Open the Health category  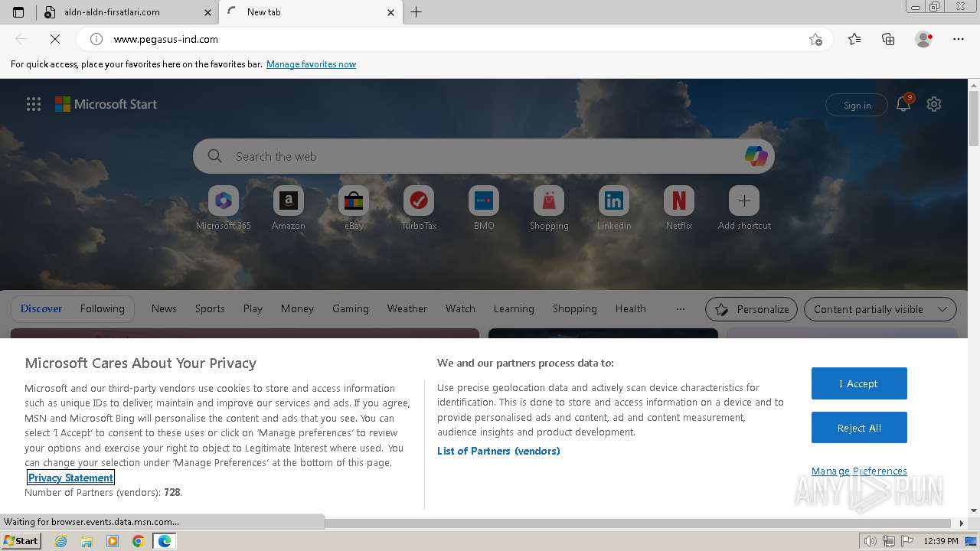tap(630, 308)
